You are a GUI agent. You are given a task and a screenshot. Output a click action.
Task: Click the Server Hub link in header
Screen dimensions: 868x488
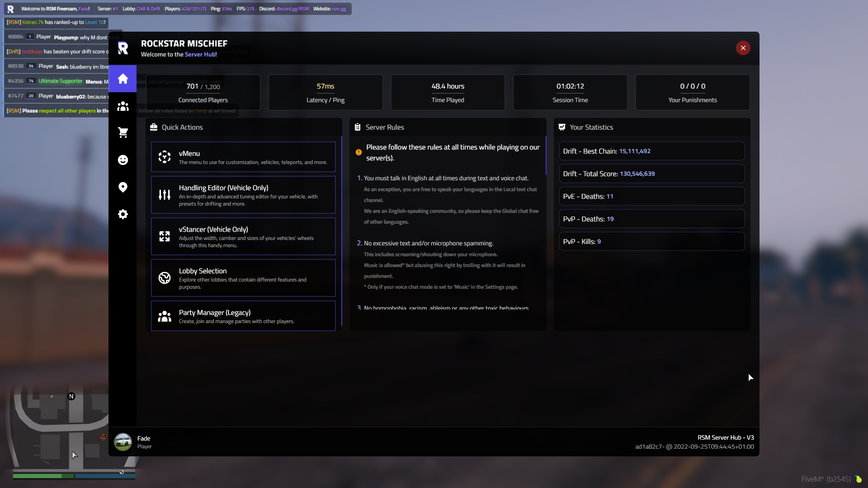[x=200, y=54]
